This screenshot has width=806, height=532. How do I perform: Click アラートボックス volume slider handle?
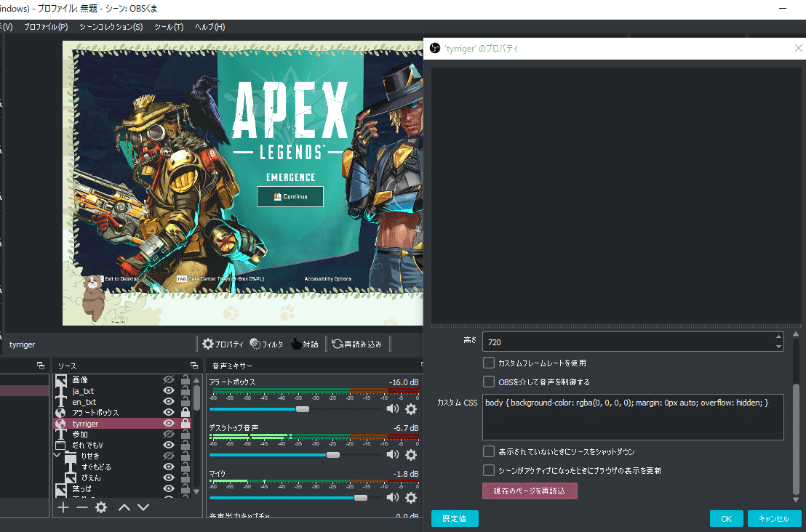click(x=303, y=409)
